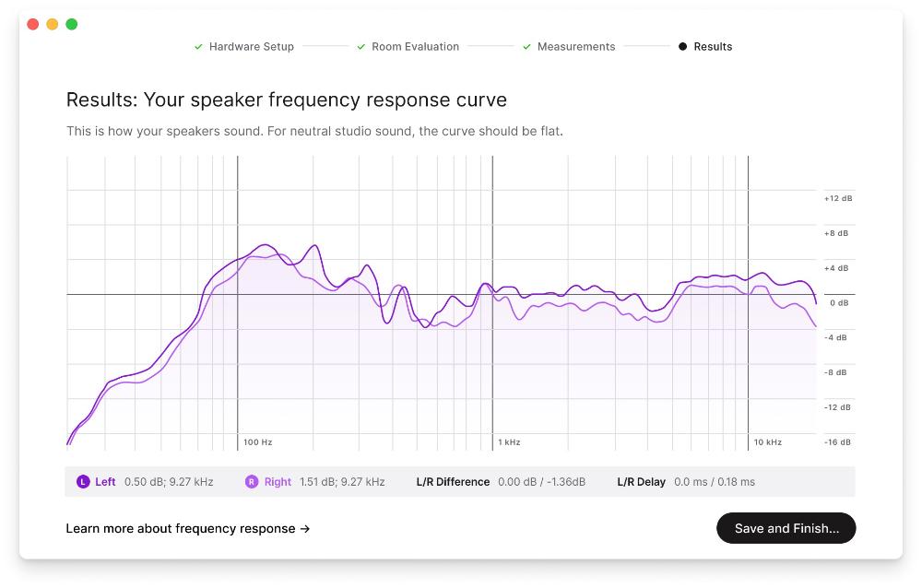The image size is (922, 588).
Task: Go back to the Hardware Setup step
Action: [251, 47]
